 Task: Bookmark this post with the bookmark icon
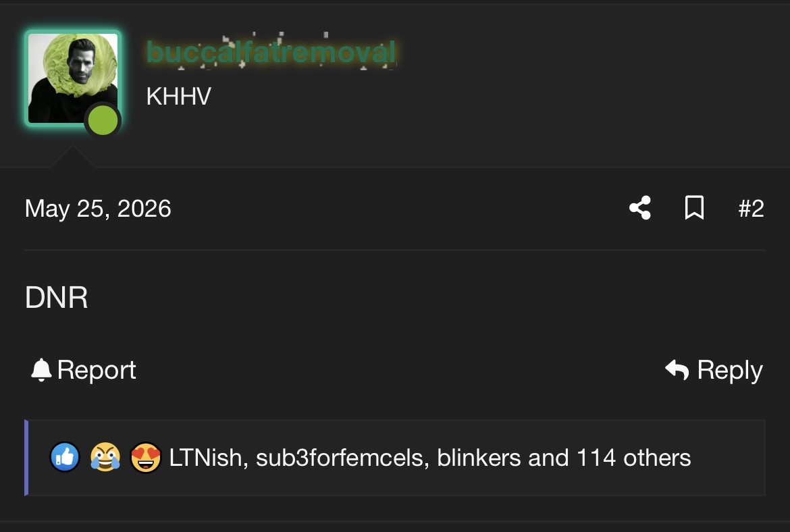point(694,207)
